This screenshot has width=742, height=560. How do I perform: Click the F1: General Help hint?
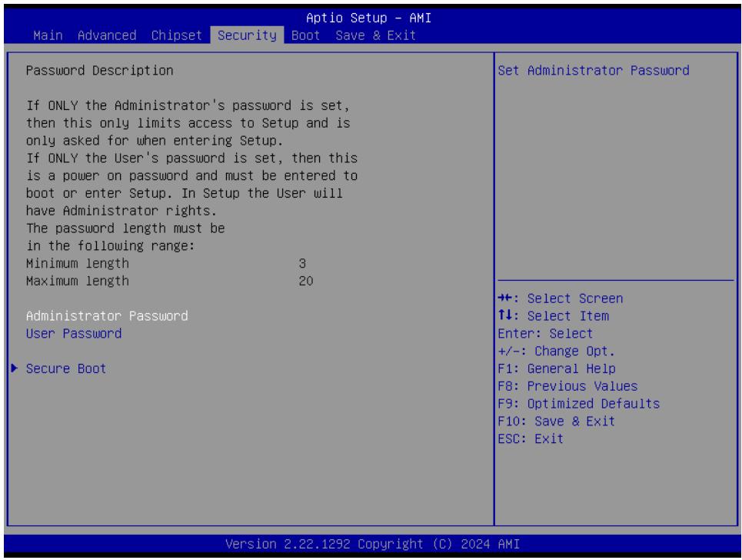(x=557, y=368)
